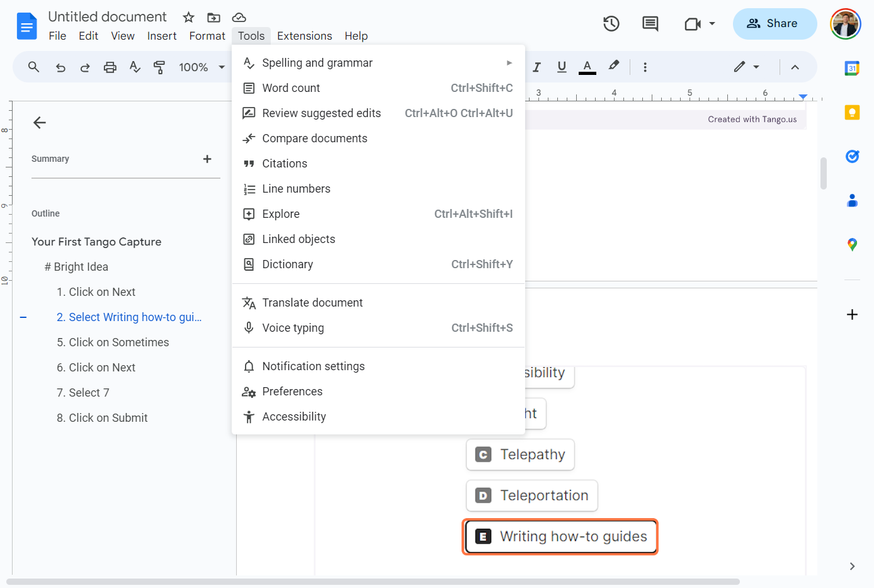The image size is (874, 588).
Task: Open Contacts in the side panel
Action: (x=852, y=200)
